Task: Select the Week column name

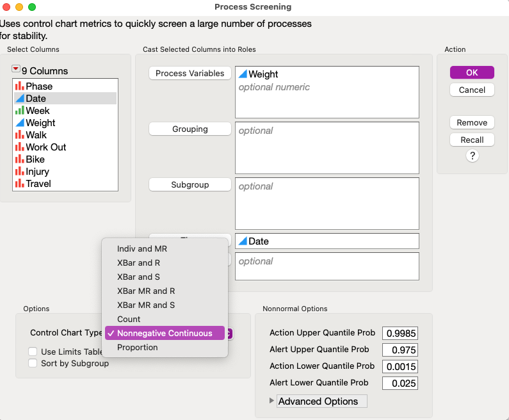Action: tap(38, 110)
